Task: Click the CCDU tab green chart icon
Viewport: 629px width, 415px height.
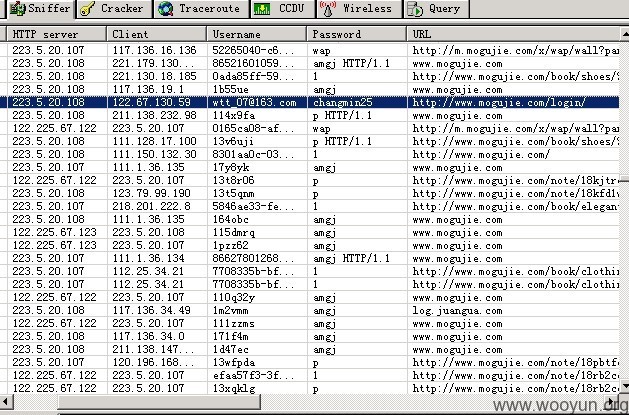Action: (262, 9)
